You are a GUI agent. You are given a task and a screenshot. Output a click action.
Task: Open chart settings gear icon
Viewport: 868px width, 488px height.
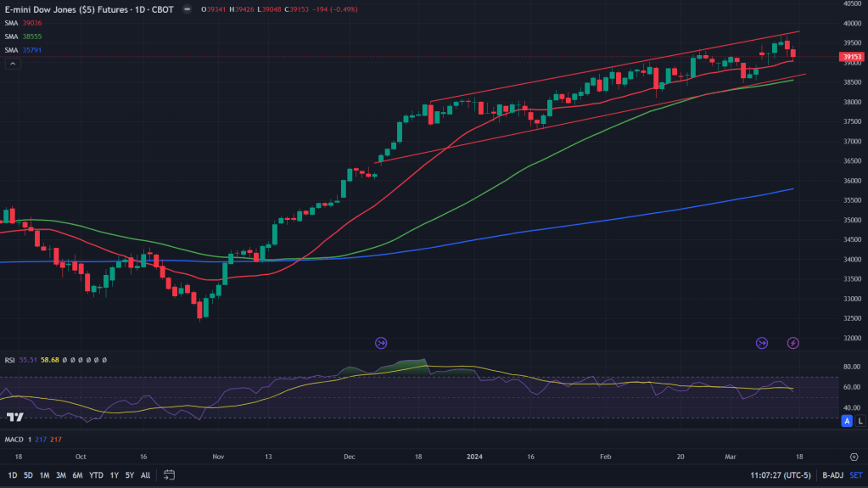coord(853,456)
